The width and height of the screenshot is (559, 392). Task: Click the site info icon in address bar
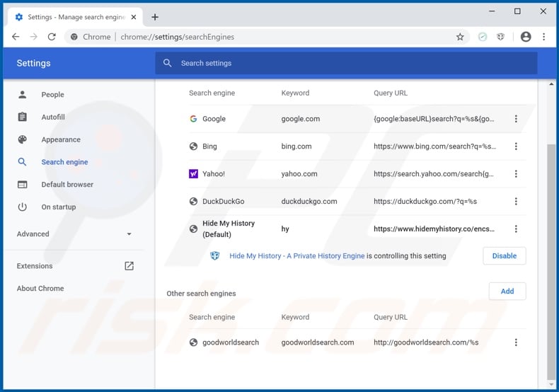click(74, 37)
